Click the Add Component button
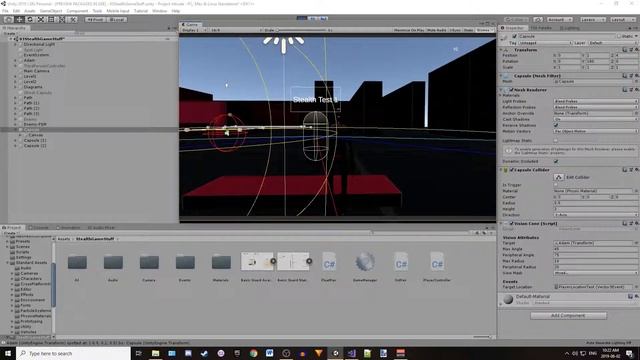This screenshot has width=640, height=360. pos(568,316)
